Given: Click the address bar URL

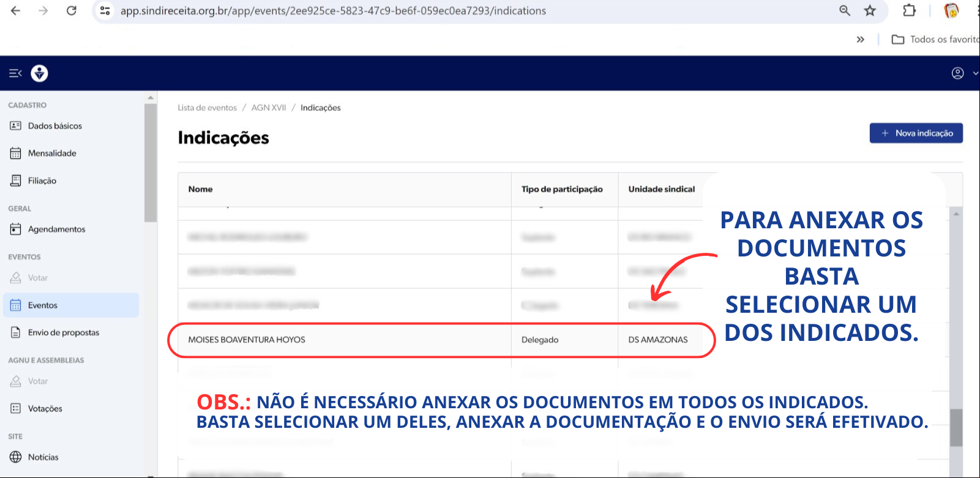Looking at the screenshot, I should (333, 10).
